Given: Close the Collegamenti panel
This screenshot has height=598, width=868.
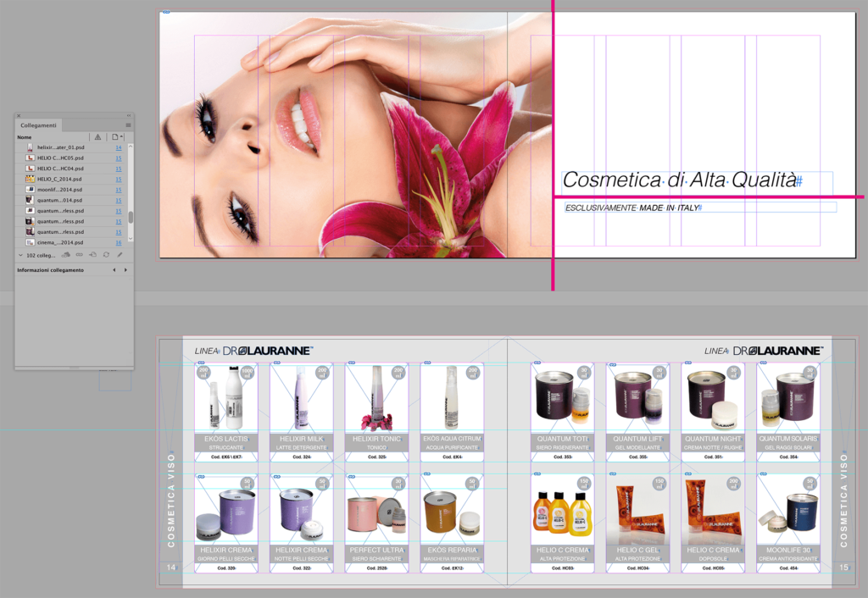Looking at the screenshot, I should (19, 115).
